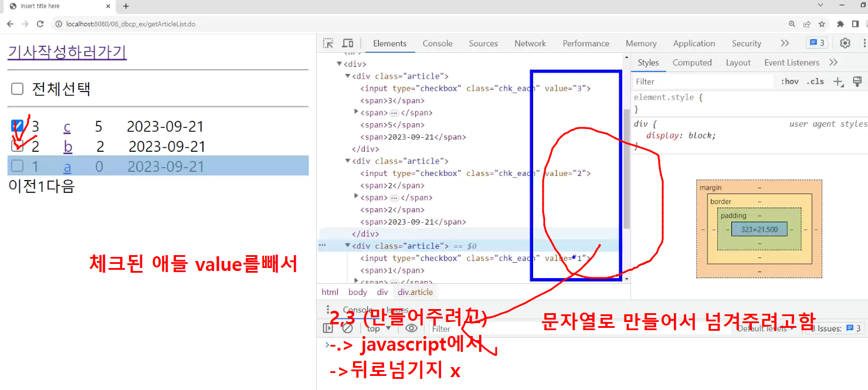Go forward in browser history
This screenshot has height=390, width=868.
click(25, 24)
